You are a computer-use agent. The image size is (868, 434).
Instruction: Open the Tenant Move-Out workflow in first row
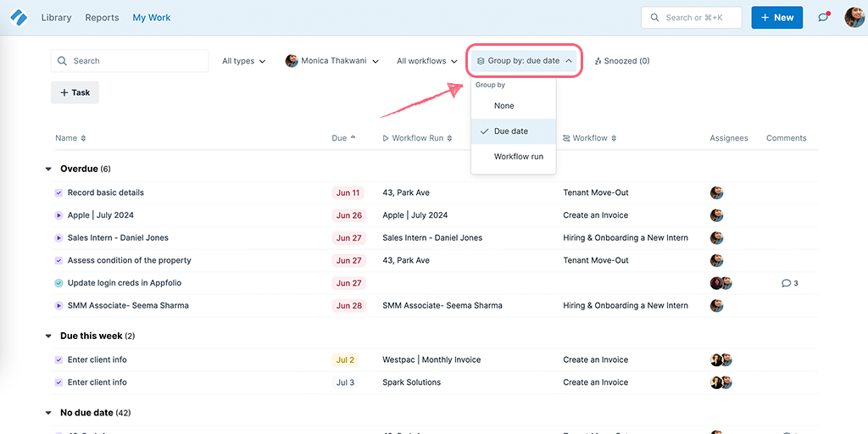596,192
